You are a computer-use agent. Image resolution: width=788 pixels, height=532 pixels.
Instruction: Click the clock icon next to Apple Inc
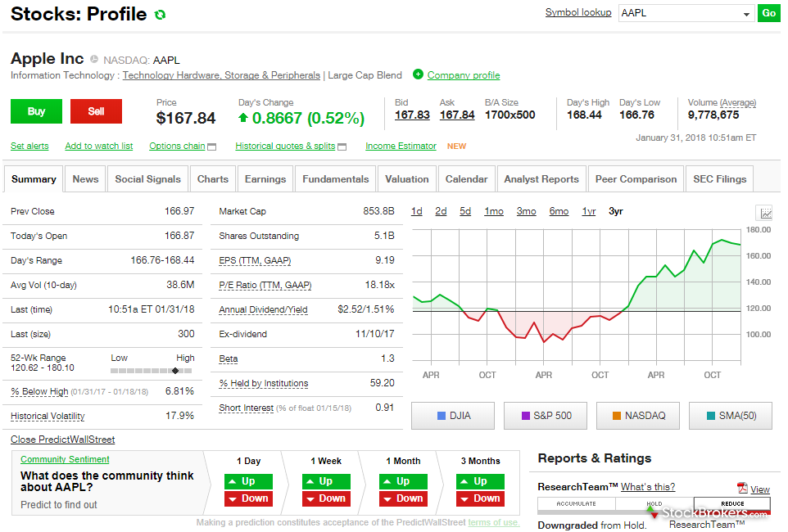[94, 59]
